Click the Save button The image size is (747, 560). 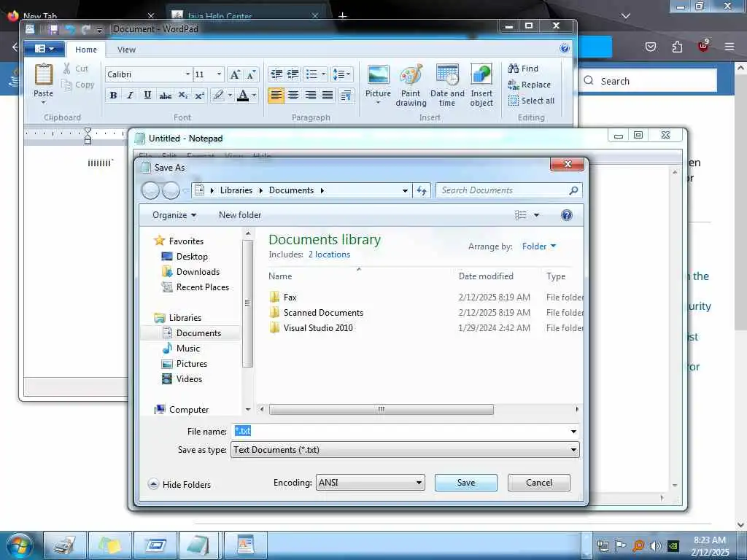click(x=466, y=483)
